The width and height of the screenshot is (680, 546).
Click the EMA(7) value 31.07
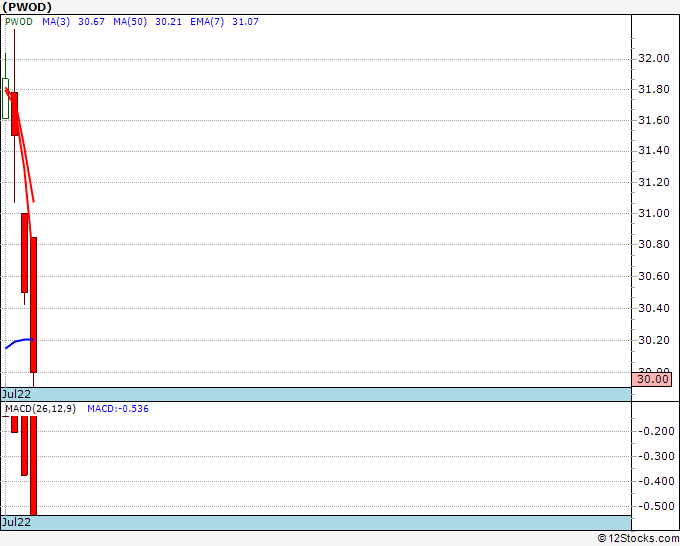pos(245,22)
